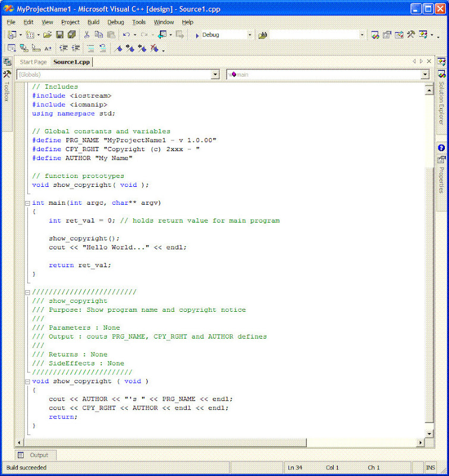Open the Project menu
The image size is (449, 476).
click(x=70, y=22)
